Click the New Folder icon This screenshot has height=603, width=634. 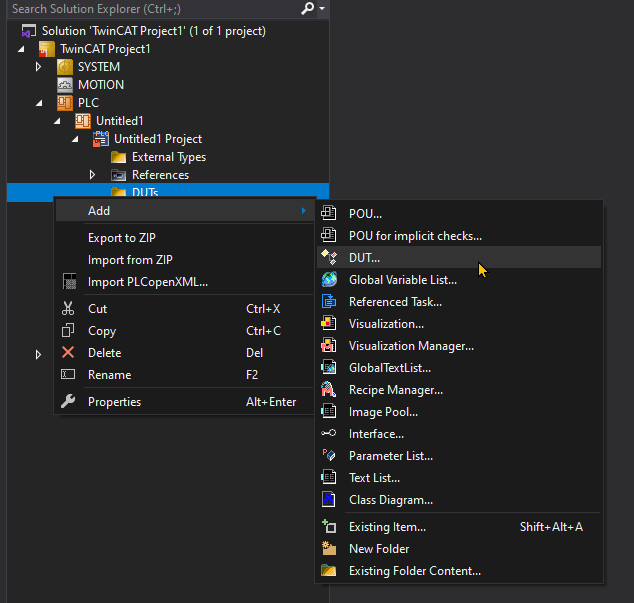point(329,548)
